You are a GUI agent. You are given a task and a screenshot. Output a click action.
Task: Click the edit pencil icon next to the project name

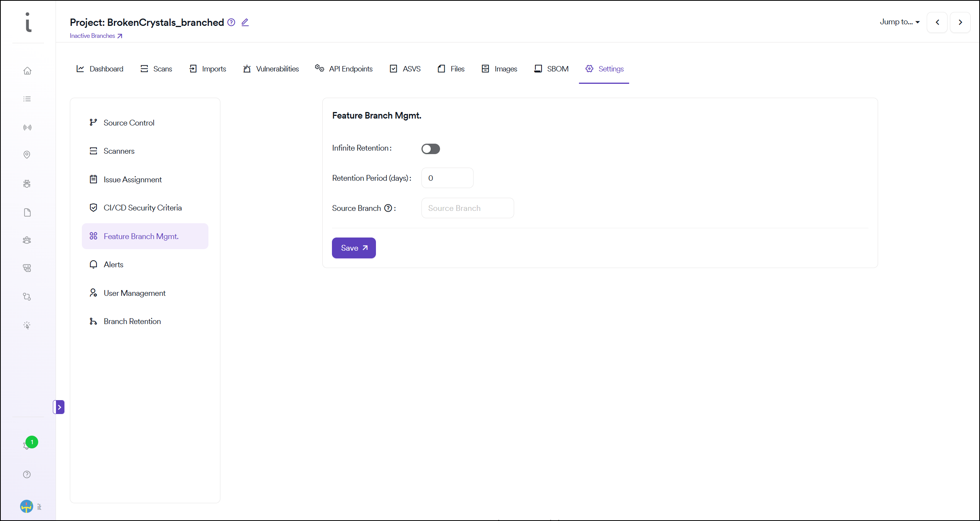pos(245,22)
